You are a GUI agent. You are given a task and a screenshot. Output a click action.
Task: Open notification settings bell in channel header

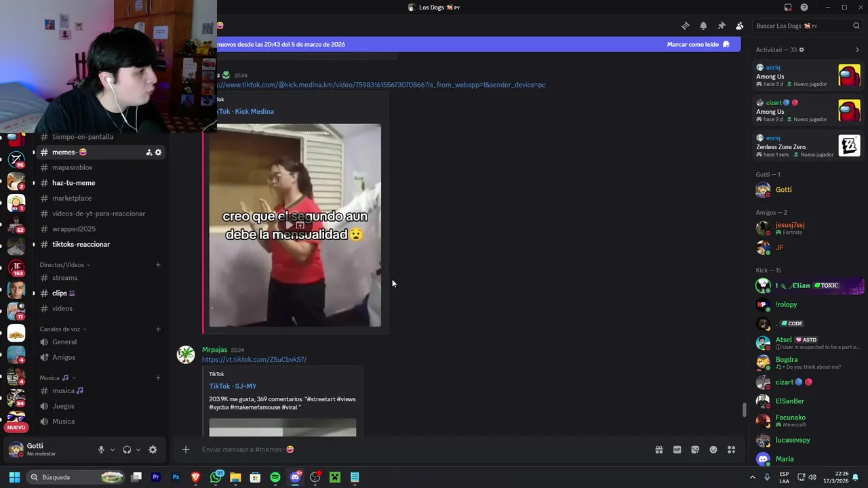click(x=703, y=26)
